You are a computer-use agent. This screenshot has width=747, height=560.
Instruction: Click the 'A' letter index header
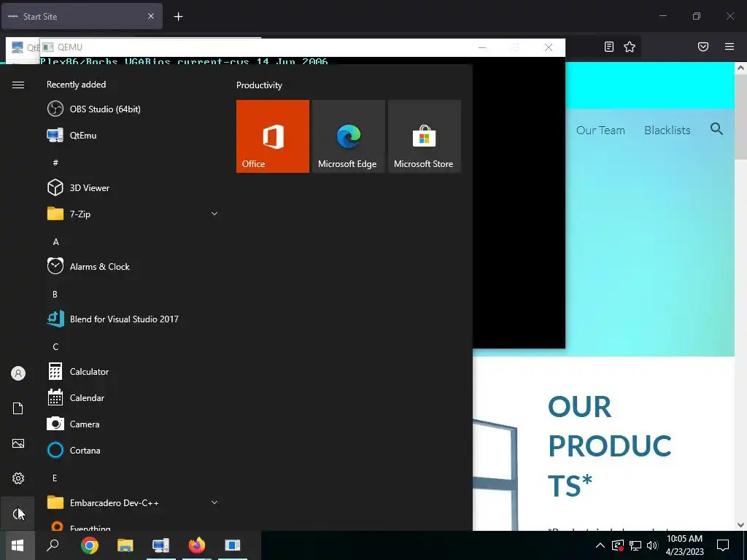coord(55,242)
